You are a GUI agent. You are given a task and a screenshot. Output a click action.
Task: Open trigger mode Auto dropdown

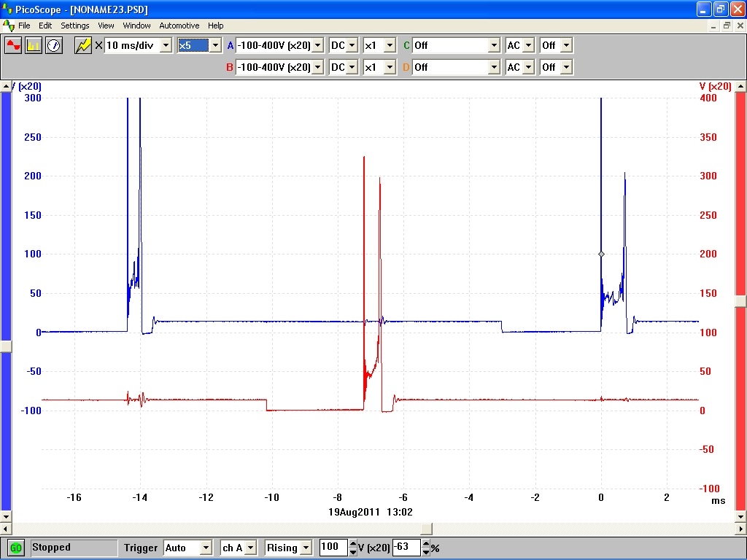click(205, 548)
